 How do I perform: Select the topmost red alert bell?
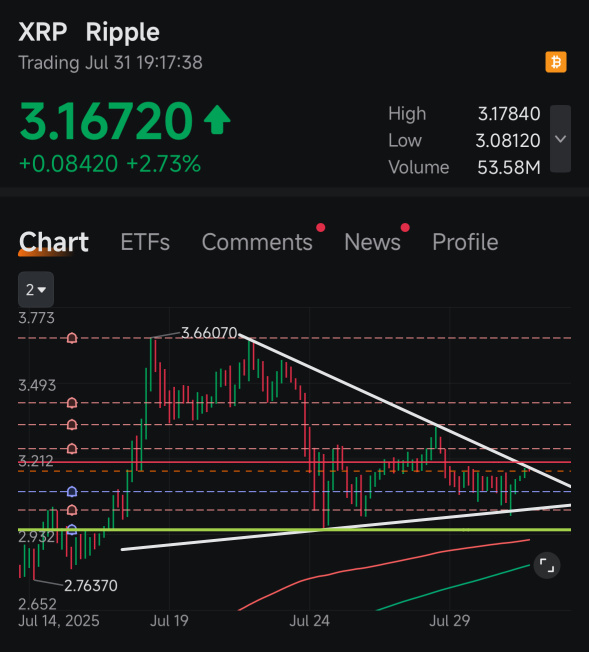coord(72,338)
